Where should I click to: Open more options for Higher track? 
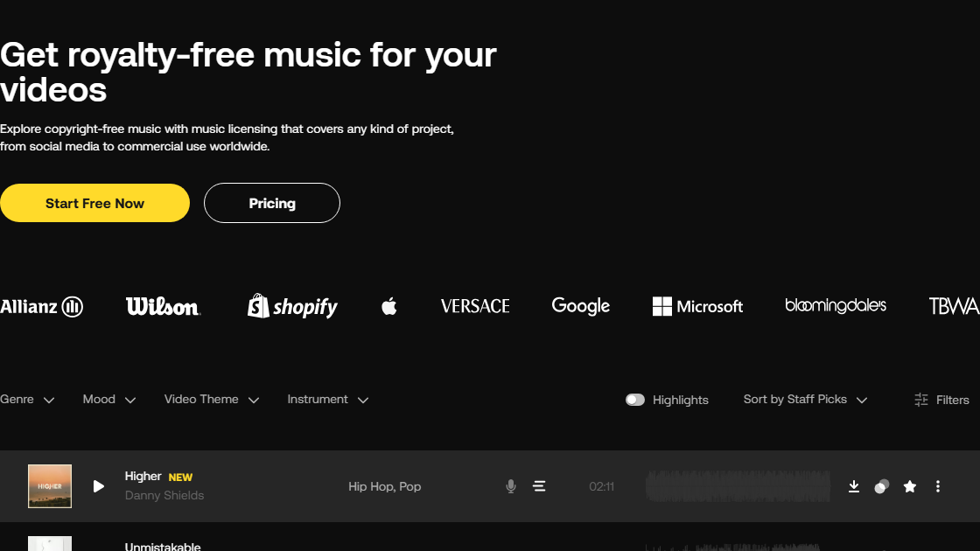pyautogui.click(x=937, y=486)
